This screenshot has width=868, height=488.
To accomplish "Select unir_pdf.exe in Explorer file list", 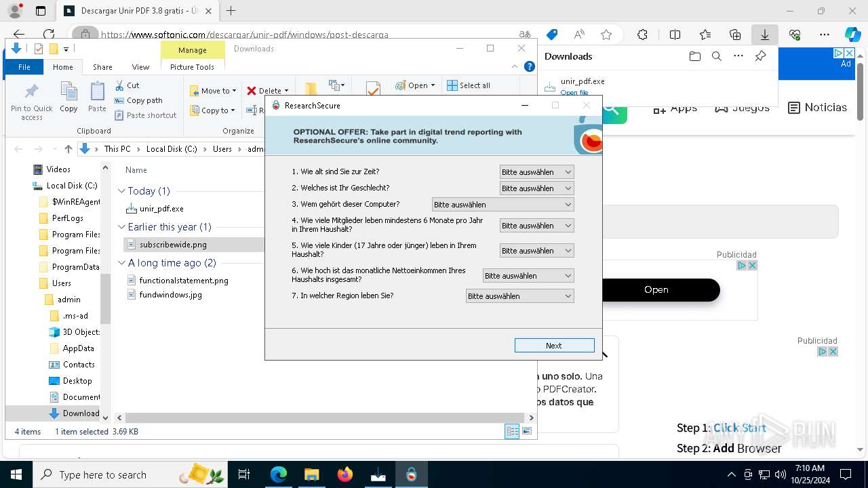I will coord(161,209).
